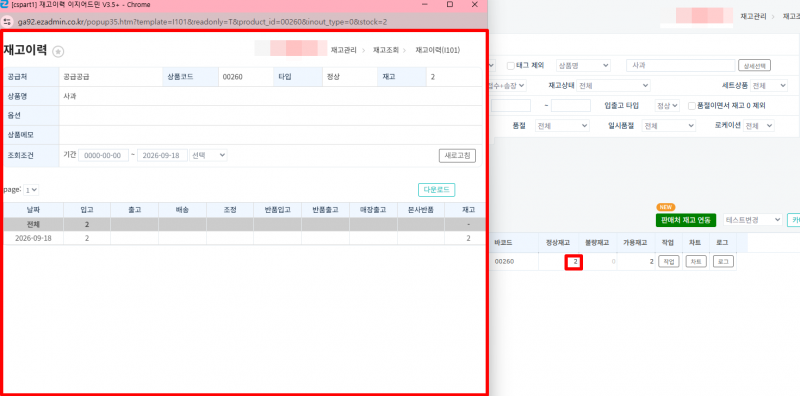Open the 세트상품 dropdown
Viewport: 800px width, 396px height.
769,86
